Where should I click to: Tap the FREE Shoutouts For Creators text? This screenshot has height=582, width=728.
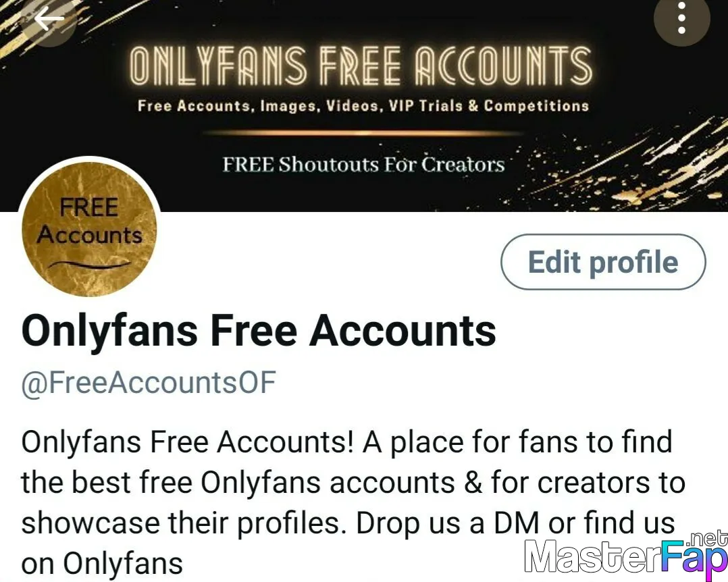[363, 164]
